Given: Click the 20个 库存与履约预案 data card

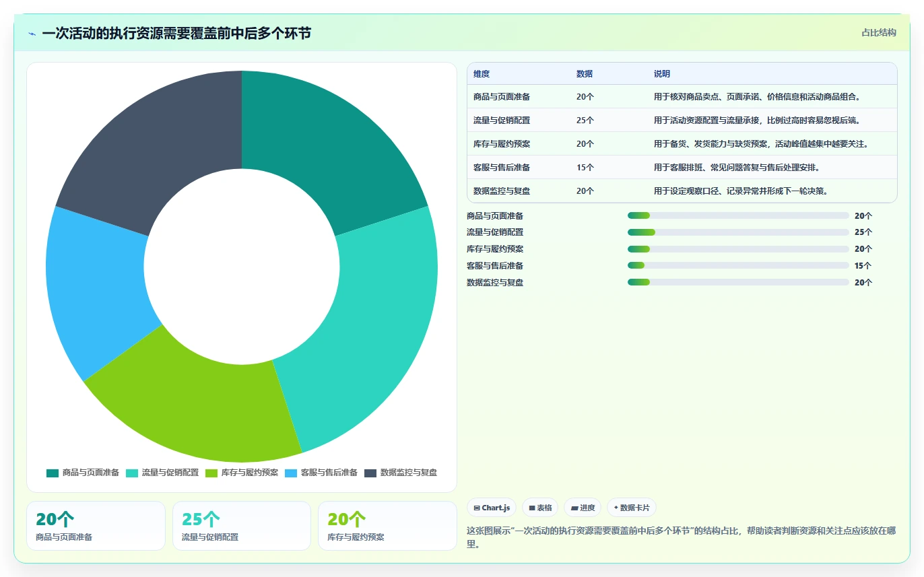Looking at the screenshot, I should coord(387,526).
